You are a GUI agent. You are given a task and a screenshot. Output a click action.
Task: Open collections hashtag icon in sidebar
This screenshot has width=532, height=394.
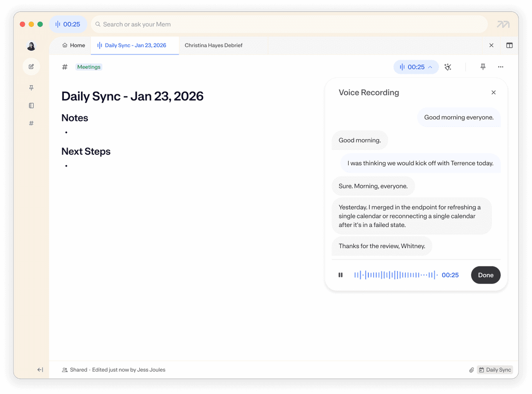pyautogui.click(x=31, y=124)
